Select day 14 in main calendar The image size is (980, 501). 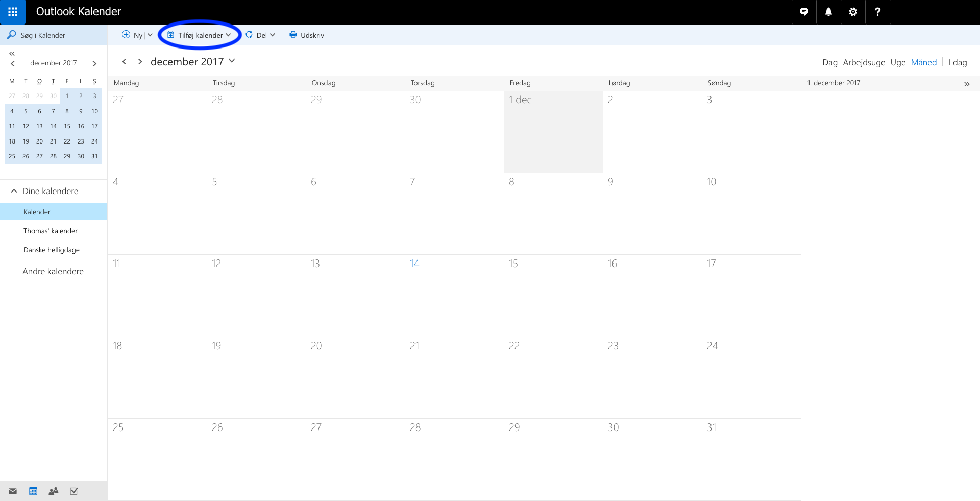point(454,295)
